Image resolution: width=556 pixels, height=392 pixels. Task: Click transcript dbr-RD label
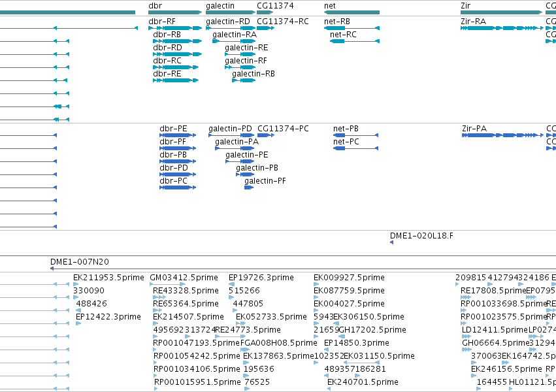coord(167,48)
